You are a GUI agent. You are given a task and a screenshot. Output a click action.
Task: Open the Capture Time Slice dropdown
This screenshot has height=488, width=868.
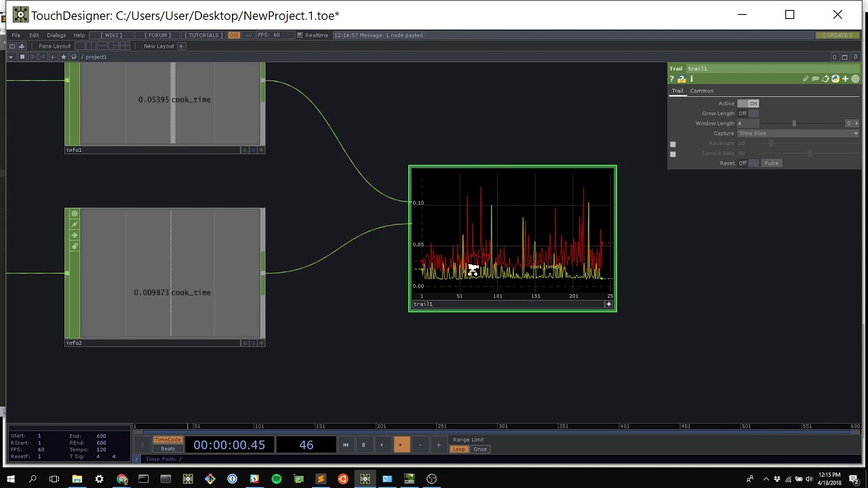click(x=798, y=134)
